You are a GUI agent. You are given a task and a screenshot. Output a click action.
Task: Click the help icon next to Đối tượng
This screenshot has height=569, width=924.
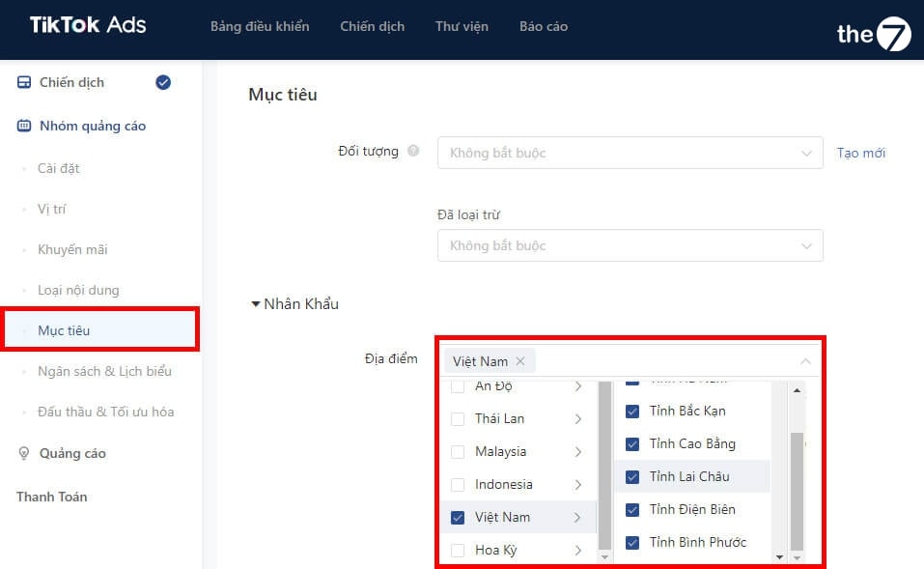413,152
